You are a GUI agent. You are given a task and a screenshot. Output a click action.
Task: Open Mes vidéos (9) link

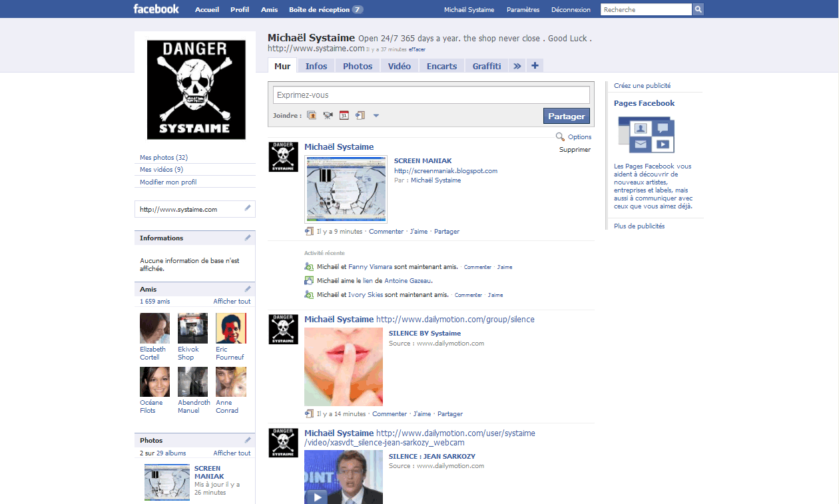(162, 169)
